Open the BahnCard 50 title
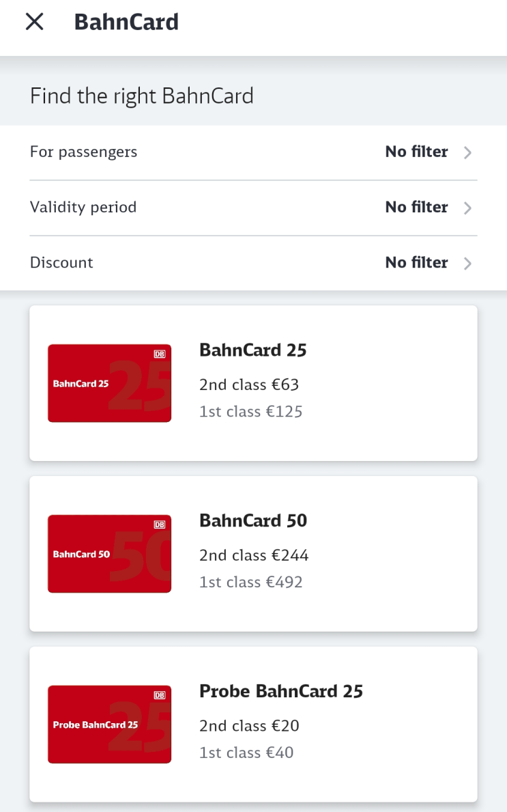Viewport: 507px width, 812px height. 253,520
